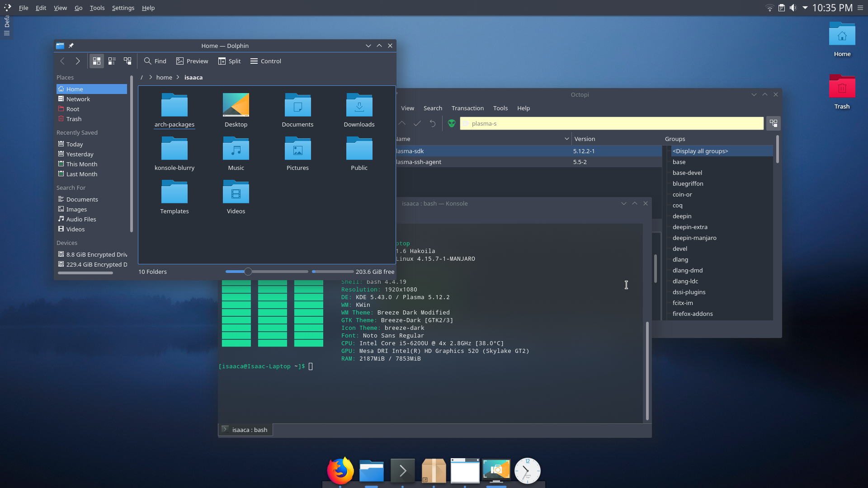
Task: Split the Dolphin view
Action: (229, 61)
